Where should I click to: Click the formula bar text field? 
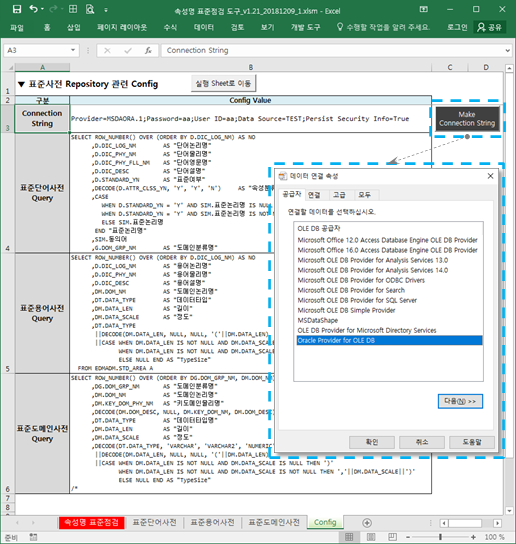[x=332, y=50]
